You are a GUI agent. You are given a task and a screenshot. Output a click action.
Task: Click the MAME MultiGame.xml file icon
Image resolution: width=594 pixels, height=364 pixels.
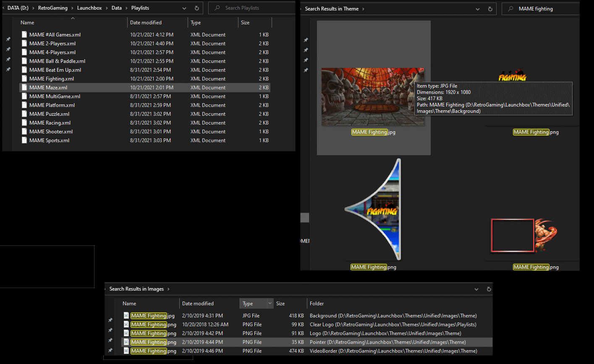[x=24, y=96]
